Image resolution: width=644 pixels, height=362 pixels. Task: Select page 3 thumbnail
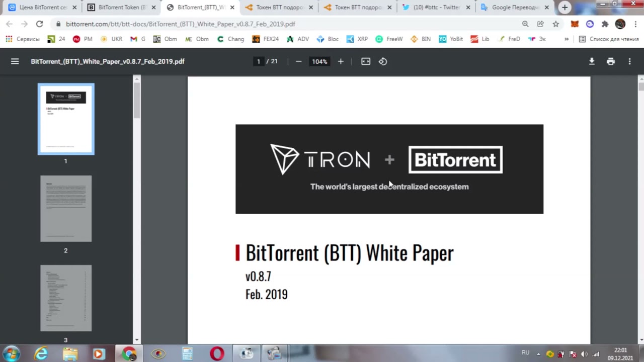[x=66, y=298]
